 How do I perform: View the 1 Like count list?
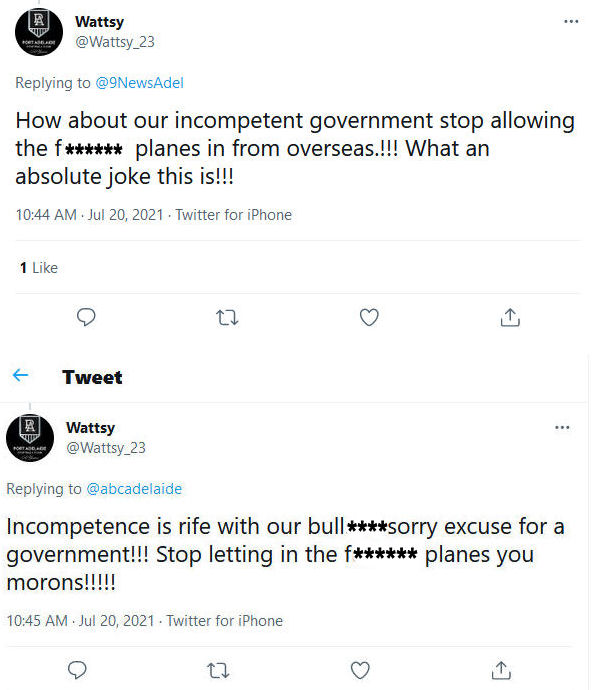click(x=38, y=268)
